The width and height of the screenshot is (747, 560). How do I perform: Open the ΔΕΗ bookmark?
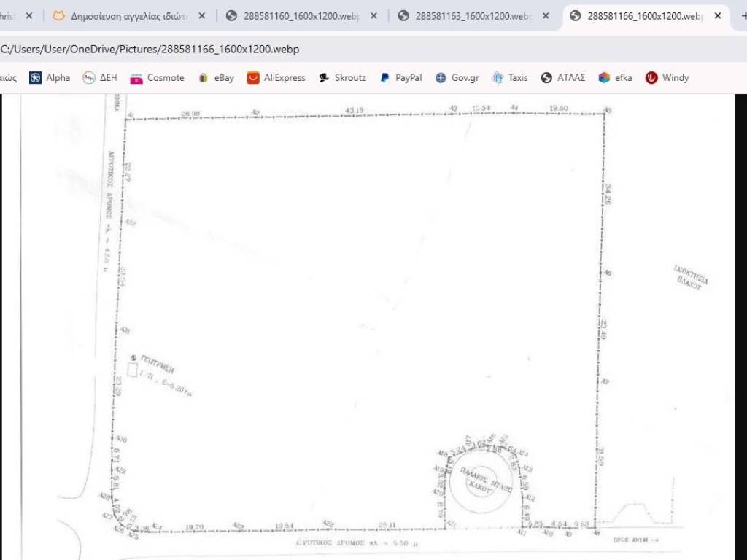coord(100,78)
